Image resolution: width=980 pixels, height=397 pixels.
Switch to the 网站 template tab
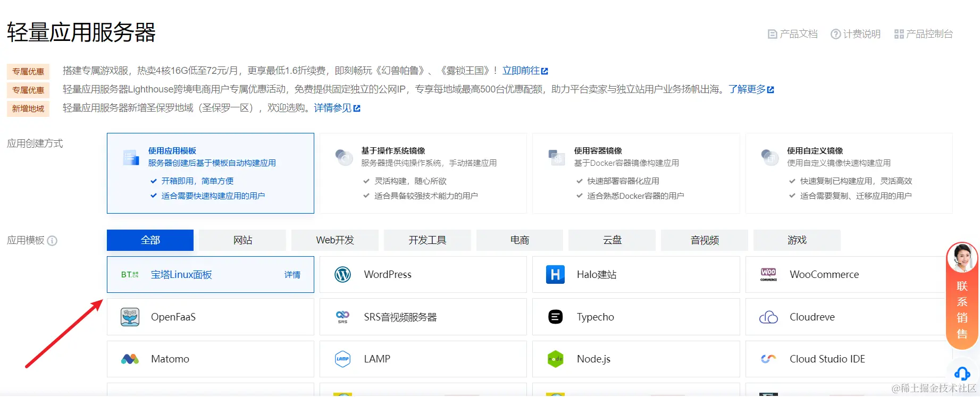pyautogui.click(x=242, y=240)
